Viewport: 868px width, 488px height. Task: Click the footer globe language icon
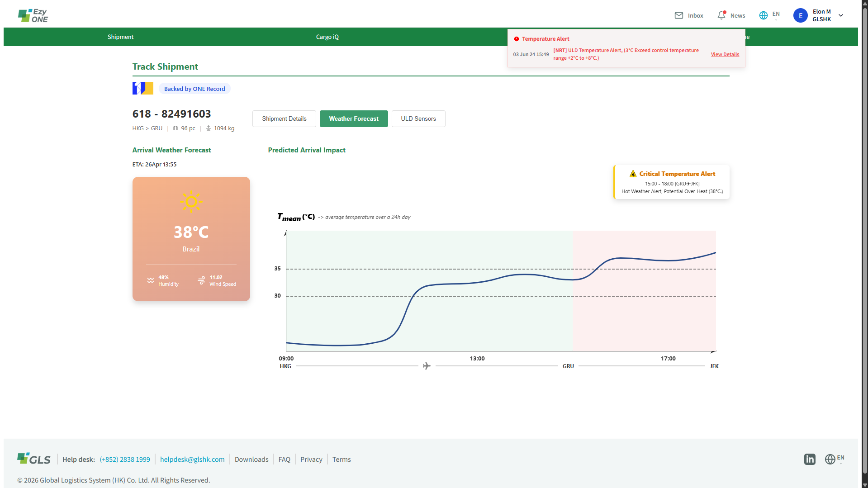(830, 459)
